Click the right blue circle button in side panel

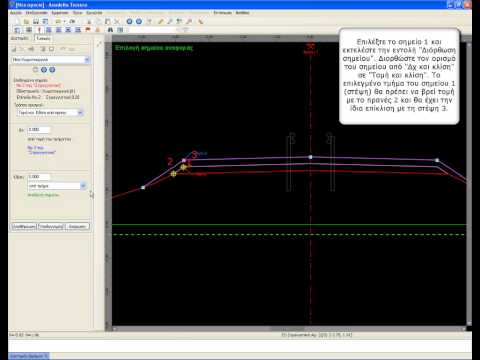click(x=52, y=70)
